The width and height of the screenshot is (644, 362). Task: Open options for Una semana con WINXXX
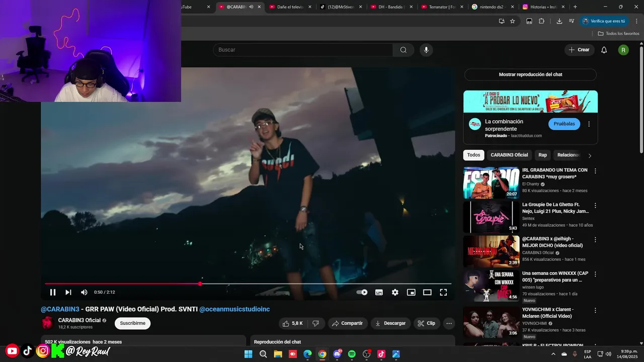click(595, 275)
